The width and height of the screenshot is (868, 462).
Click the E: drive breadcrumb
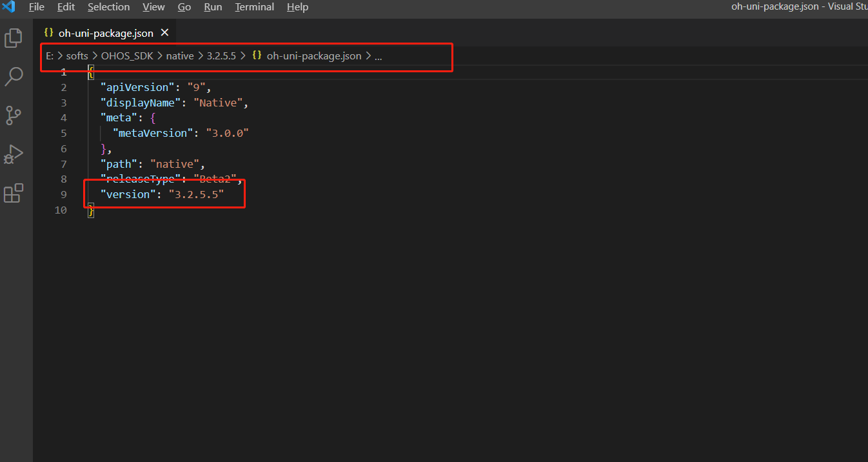pos(49,56)
